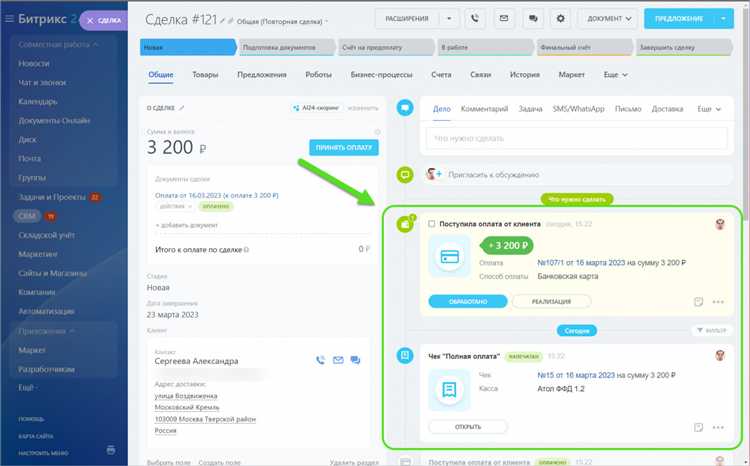Open Календарь in the sidebar
Screen dimensions: 750x466
[38, 101]
